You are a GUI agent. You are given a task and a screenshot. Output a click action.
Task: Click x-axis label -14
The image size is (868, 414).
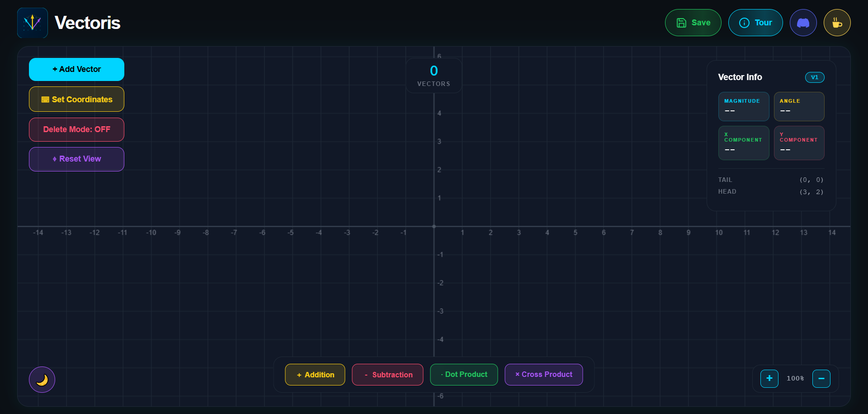(x=38, y=233)
